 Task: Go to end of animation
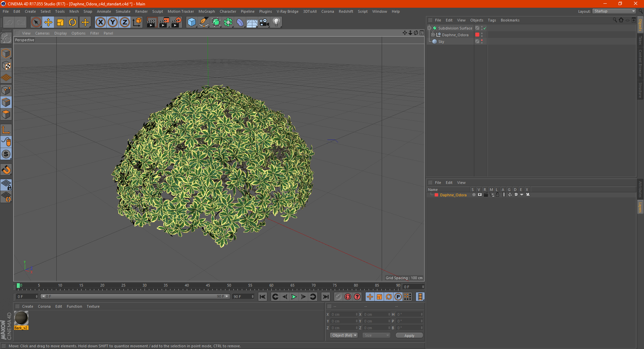click(325, 297)
